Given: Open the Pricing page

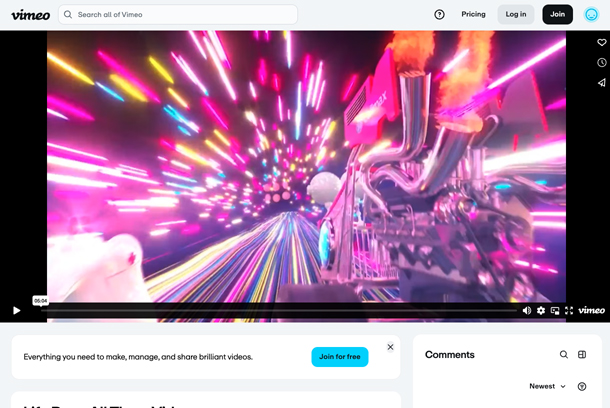Looking at the screenshot, I should point(473,14).
